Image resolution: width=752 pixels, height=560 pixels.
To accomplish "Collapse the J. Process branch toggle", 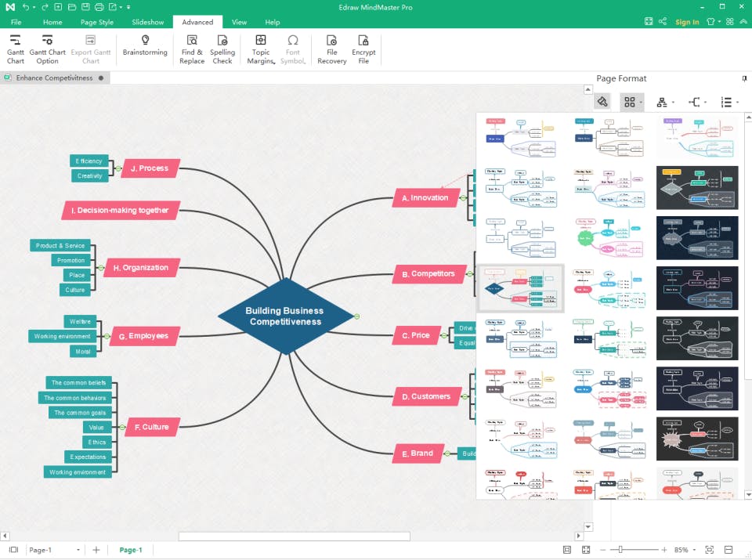I will [x=118, y=168].
